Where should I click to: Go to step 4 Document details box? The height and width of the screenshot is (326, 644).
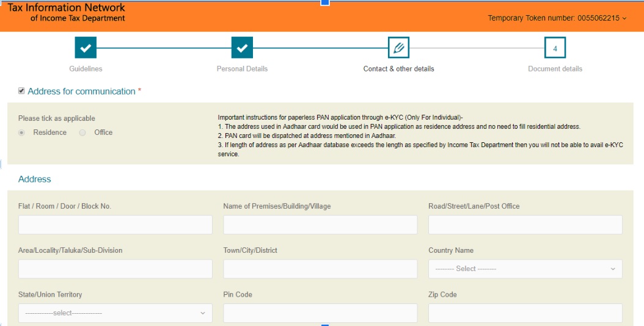click(x=555, y=48)
